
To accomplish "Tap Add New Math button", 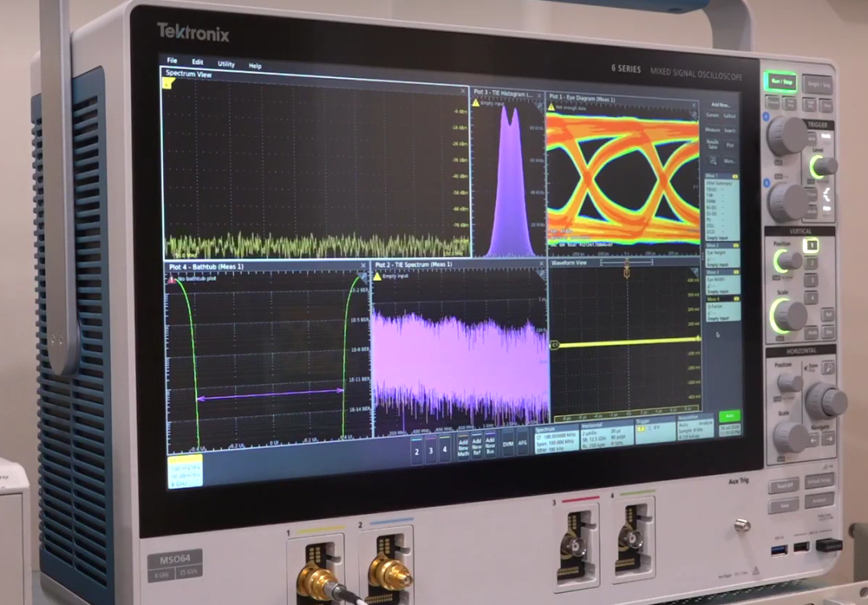I will point(463,448).
